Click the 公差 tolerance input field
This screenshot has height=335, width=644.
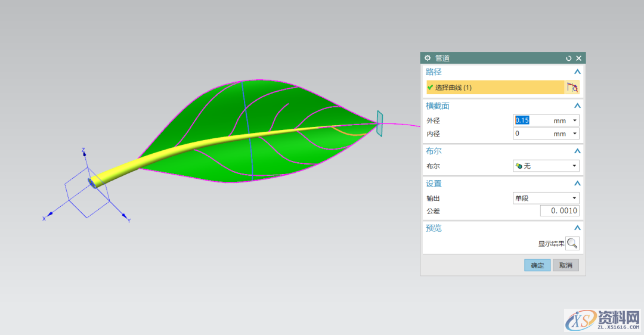point(559,211)
